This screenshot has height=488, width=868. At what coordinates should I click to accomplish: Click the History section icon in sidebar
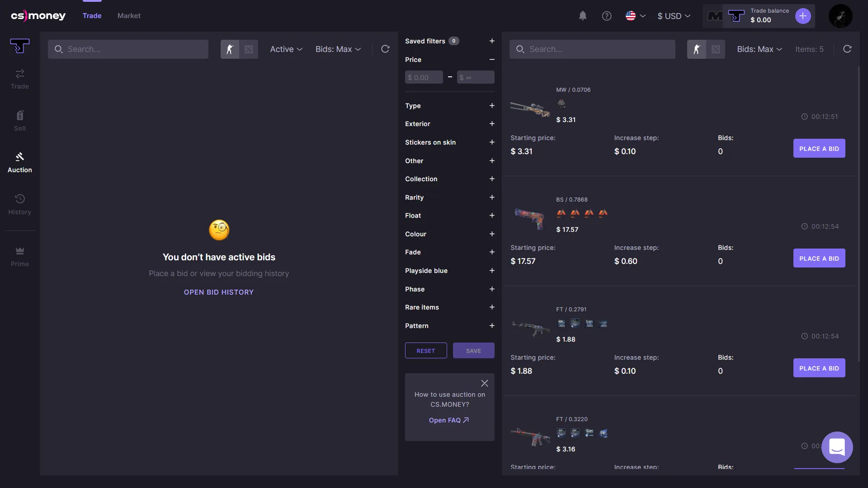tap(20, 200)
